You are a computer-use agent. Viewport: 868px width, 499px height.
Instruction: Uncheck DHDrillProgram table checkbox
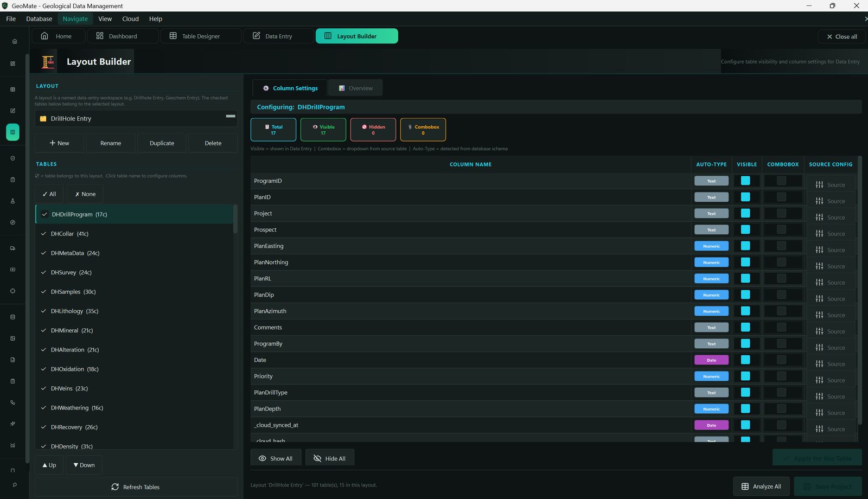coord(44,214)
